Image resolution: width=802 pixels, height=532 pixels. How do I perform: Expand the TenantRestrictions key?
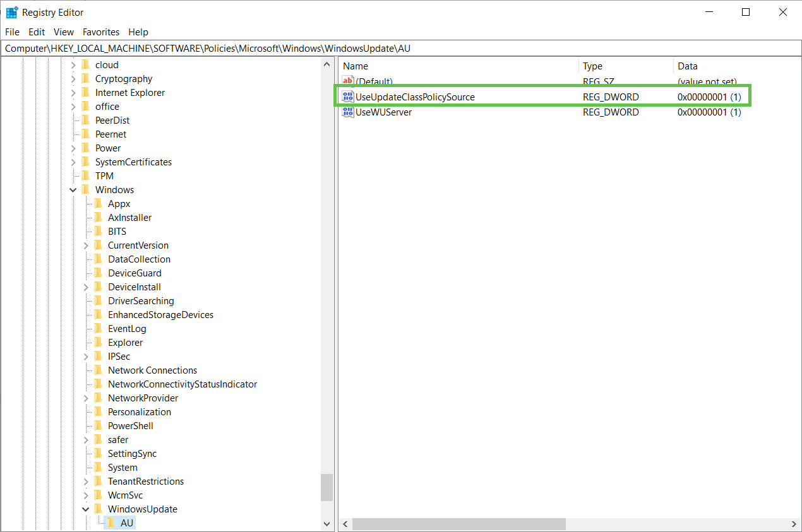click(86, 481)
